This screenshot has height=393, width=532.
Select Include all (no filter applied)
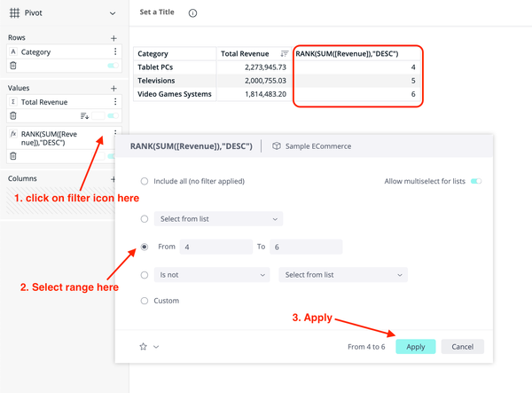145,181
